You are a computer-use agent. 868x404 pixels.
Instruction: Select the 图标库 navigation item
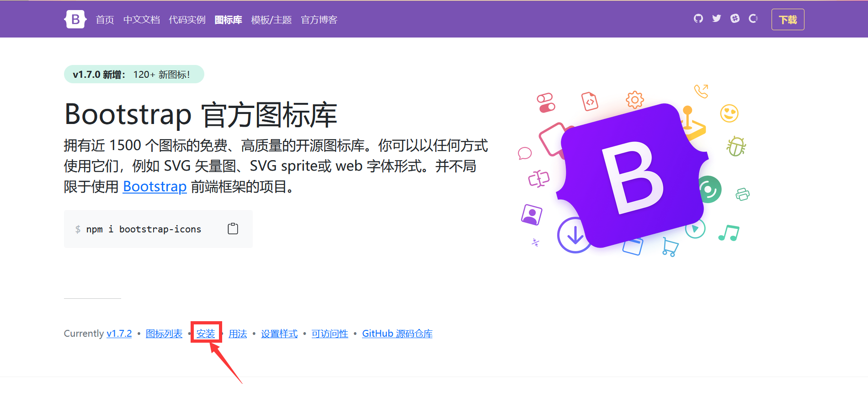point(228,20)
